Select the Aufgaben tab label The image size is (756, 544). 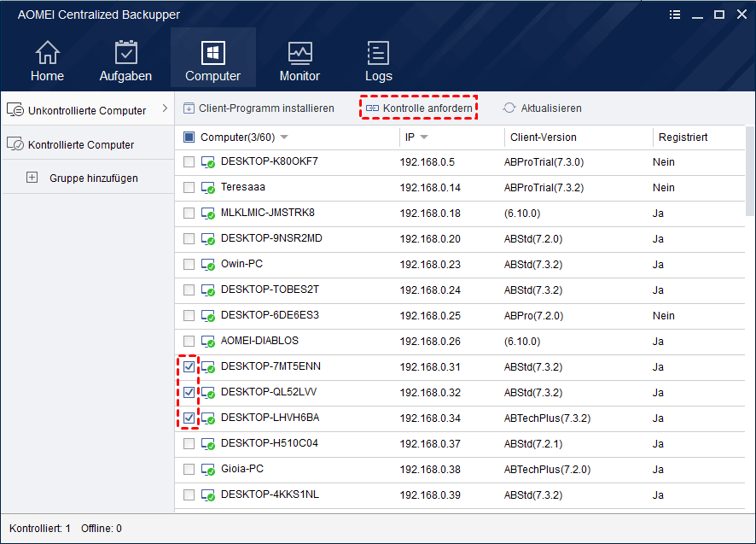pos(125,76)
